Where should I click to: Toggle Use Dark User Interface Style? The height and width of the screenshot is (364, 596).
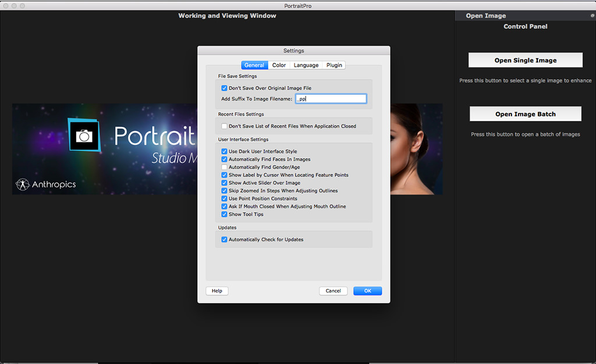(224, 151)
